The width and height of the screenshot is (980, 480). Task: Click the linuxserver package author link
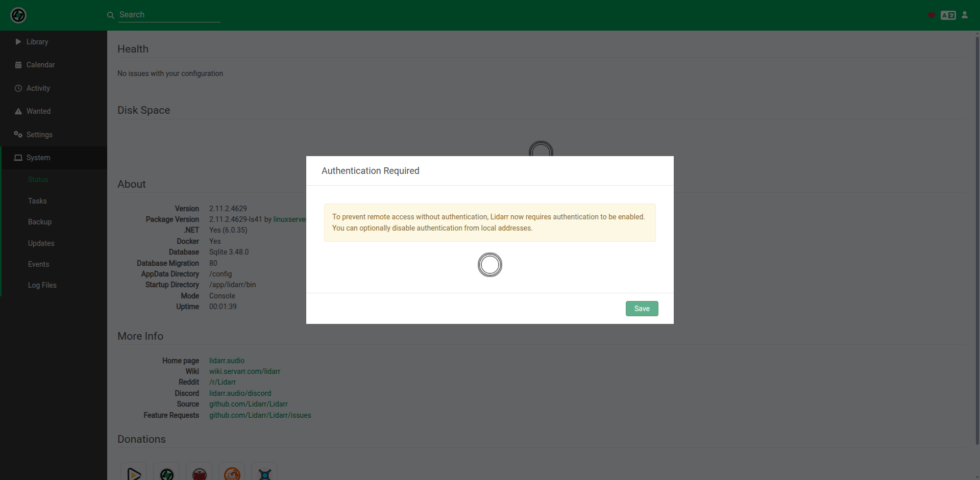pos(289,219)
